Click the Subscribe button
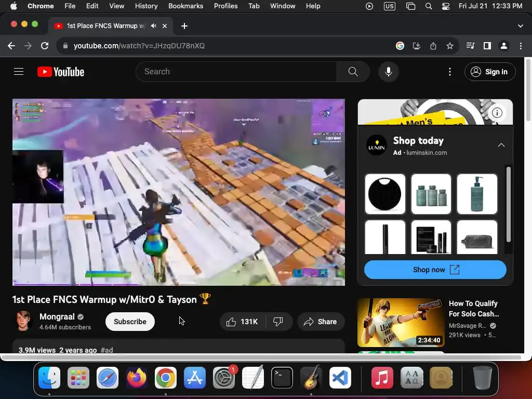 coord(130,322)
